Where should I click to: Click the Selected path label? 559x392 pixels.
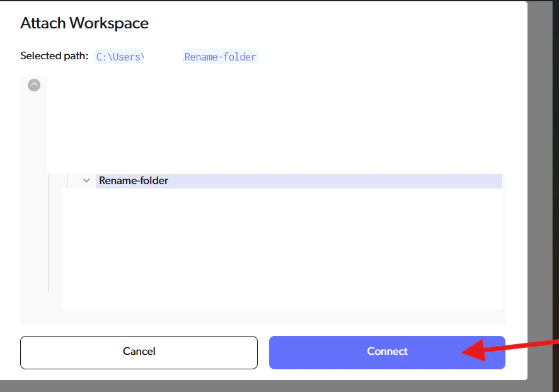point(54,56)
